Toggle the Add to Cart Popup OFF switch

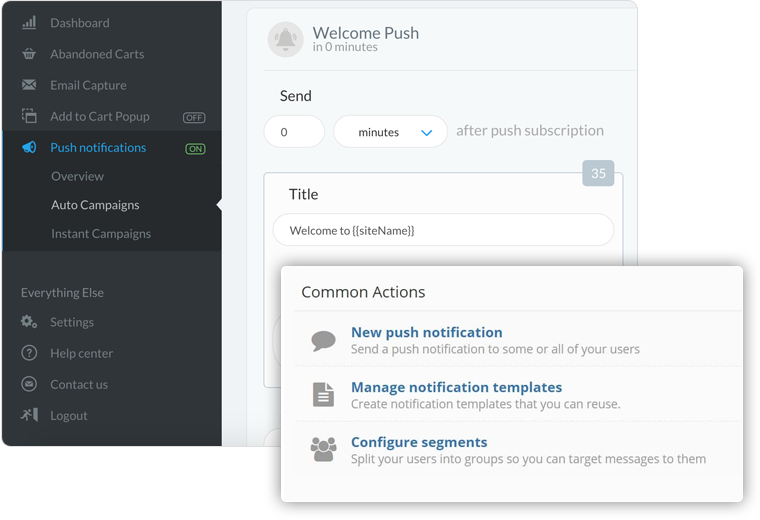(x=194, y=118)
